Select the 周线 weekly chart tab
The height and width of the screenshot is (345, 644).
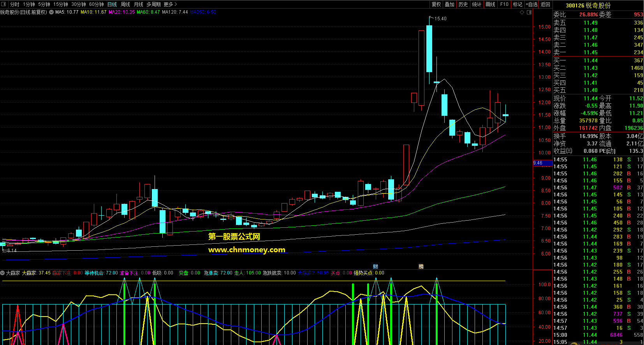(x=125, y=4)
